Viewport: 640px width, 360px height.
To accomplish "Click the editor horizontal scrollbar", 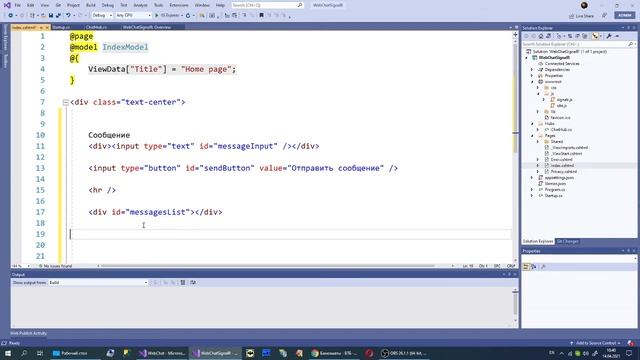I will click(x=267, y=266).
